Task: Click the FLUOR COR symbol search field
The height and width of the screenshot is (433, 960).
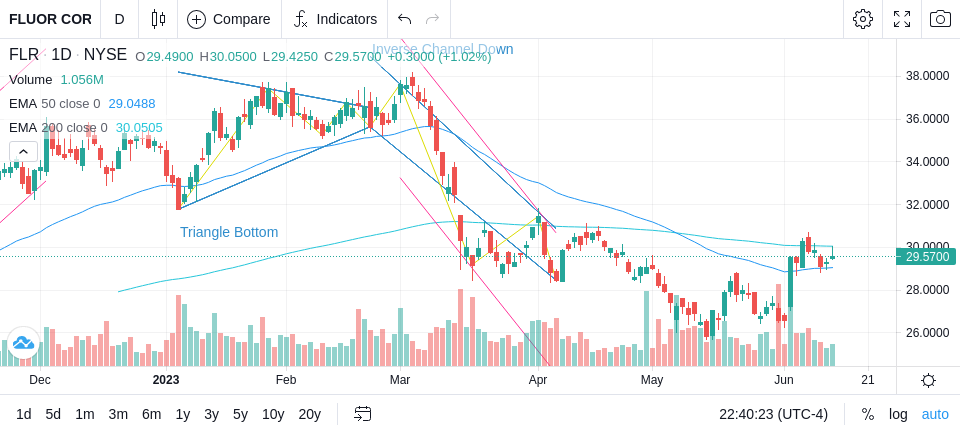Action: click(x=50, y=19)
